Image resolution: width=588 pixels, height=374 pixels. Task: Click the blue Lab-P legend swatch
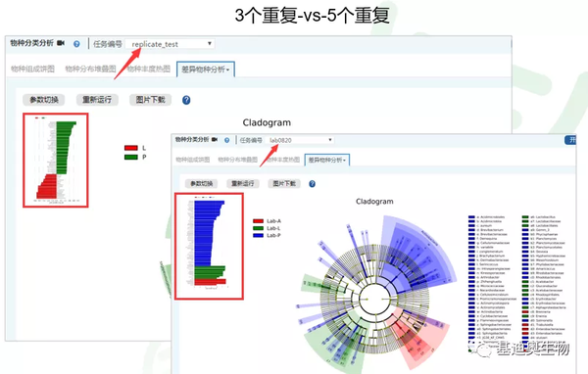tap(259, 235)
